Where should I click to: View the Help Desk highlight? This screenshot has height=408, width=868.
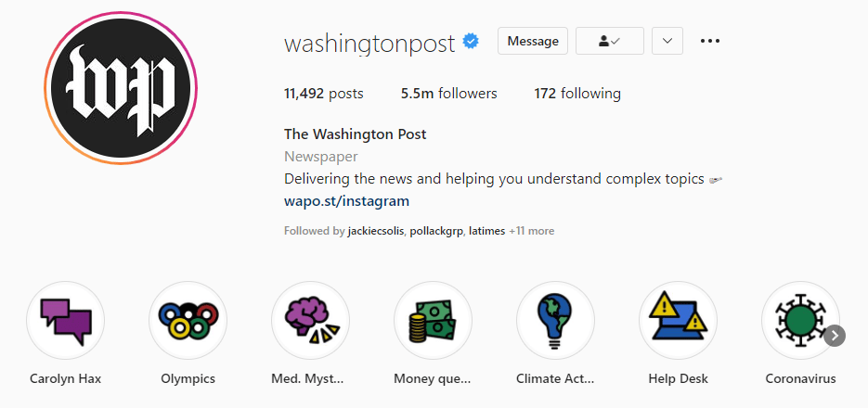click(678, 320)
